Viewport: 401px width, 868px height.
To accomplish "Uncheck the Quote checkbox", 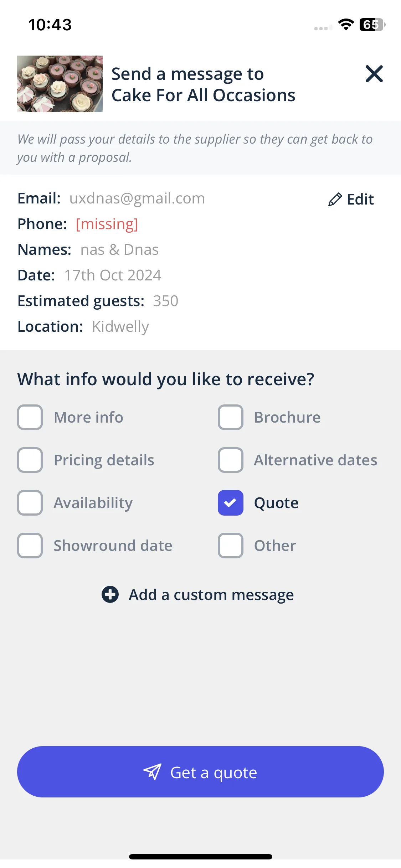I will 231,503.
